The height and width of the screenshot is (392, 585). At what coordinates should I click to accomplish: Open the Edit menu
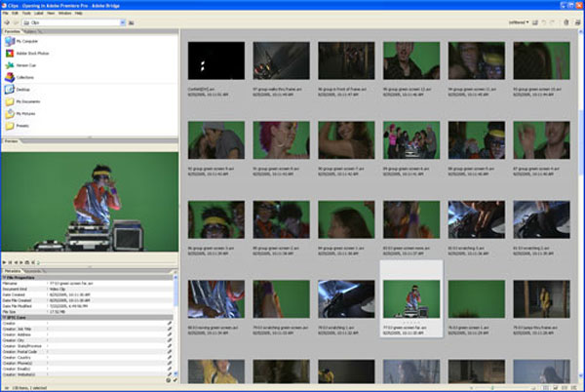[x=15, y=13]
